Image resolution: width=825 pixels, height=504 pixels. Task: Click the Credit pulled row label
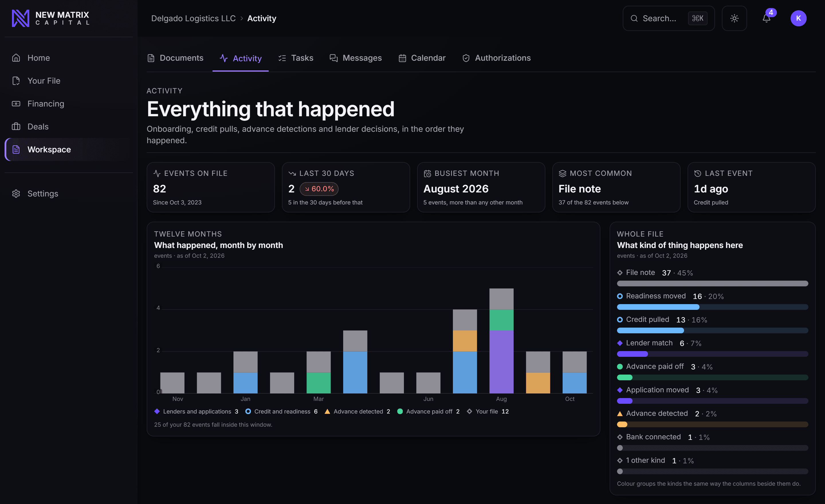pos(648,320)
